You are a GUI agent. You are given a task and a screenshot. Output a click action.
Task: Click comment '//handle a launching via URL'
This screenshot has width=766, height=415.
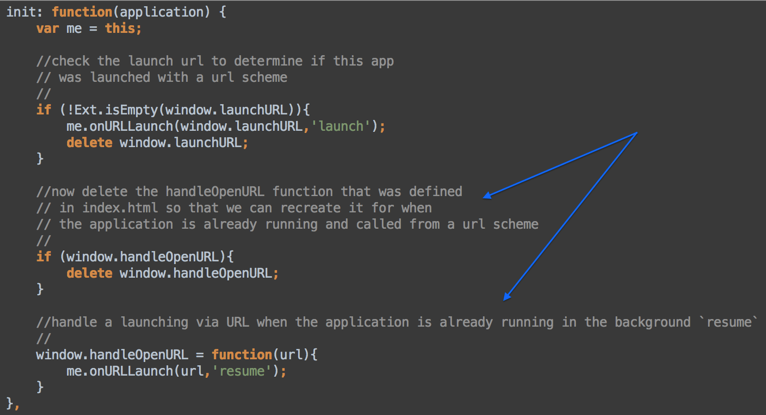397,322
